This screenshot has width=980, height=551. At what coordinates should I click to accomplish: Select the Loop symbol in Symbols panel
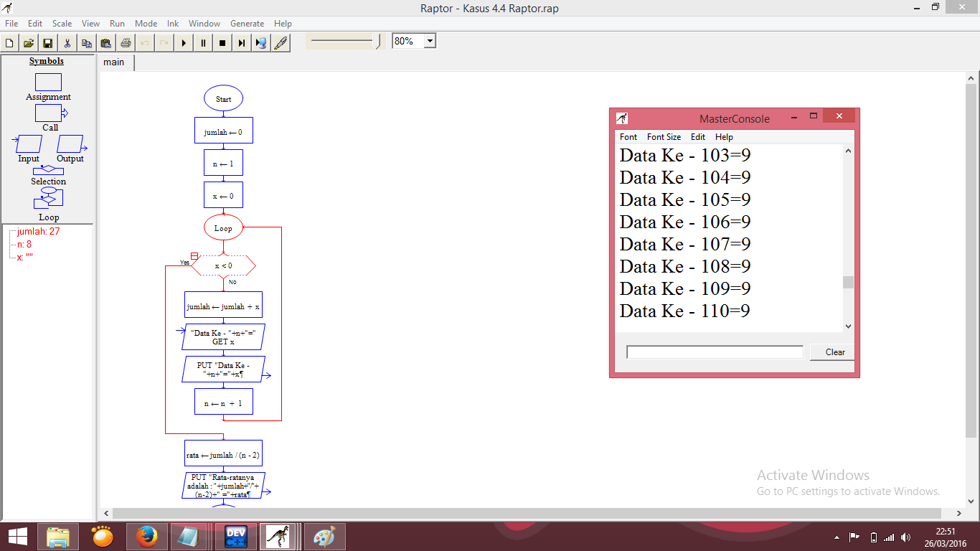click(48, 199)
